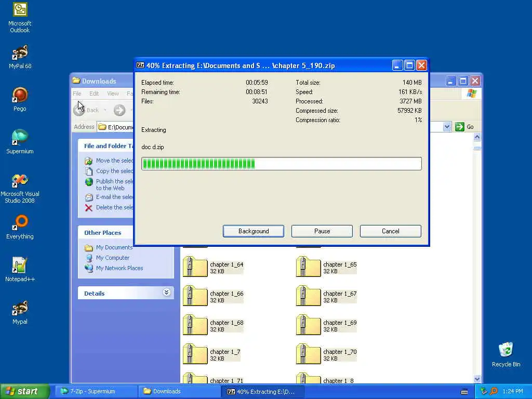This screenshot has width=532, height=399.
Task: Click the doc d.zip file name in dialog
Action: [153, 147]
